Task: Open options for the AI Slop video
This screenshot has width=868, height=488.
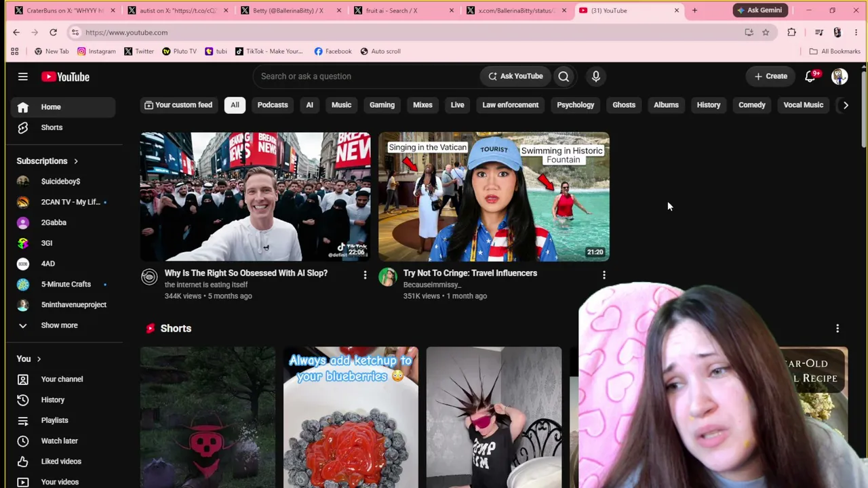Action: coord(365,275)
